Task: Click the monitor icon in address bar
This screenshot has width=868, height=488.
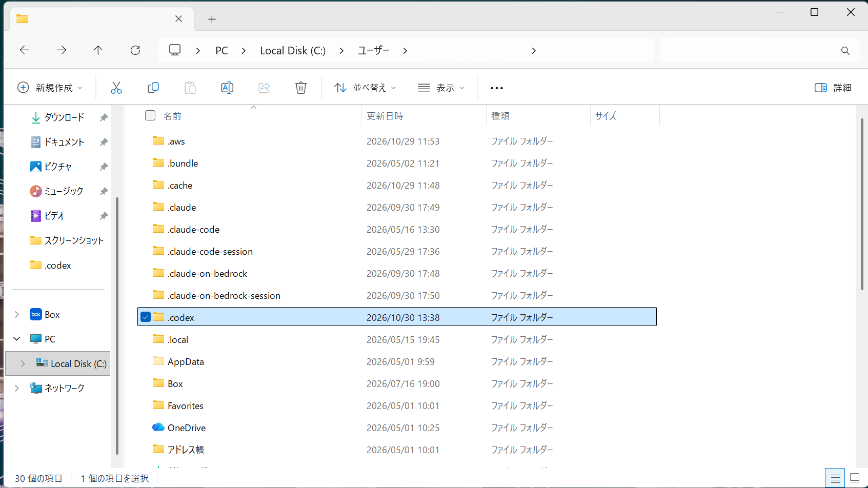Action: [x=175, y=50]
